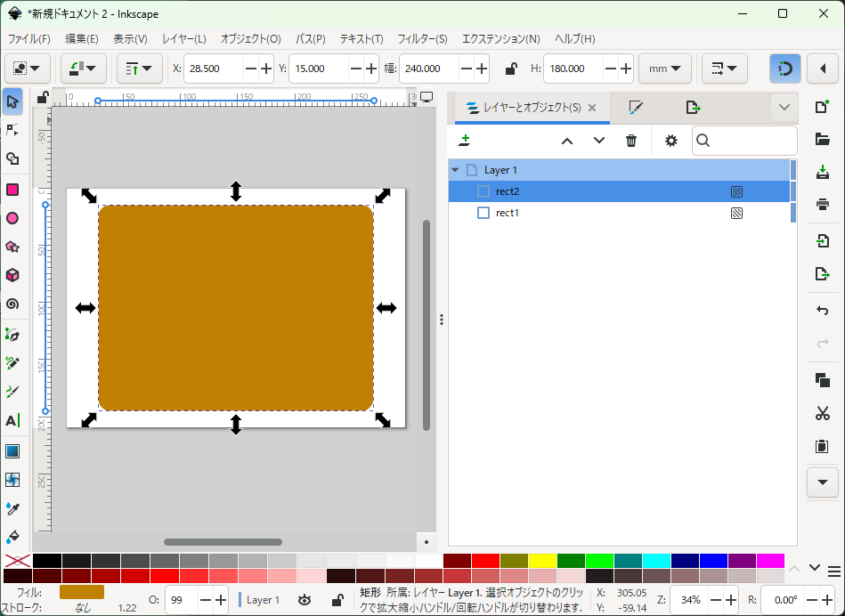Image resolution: width=845 pixels, height=616 pixels.
Task: Select the Rectangle tool
Action: (12, 190)
